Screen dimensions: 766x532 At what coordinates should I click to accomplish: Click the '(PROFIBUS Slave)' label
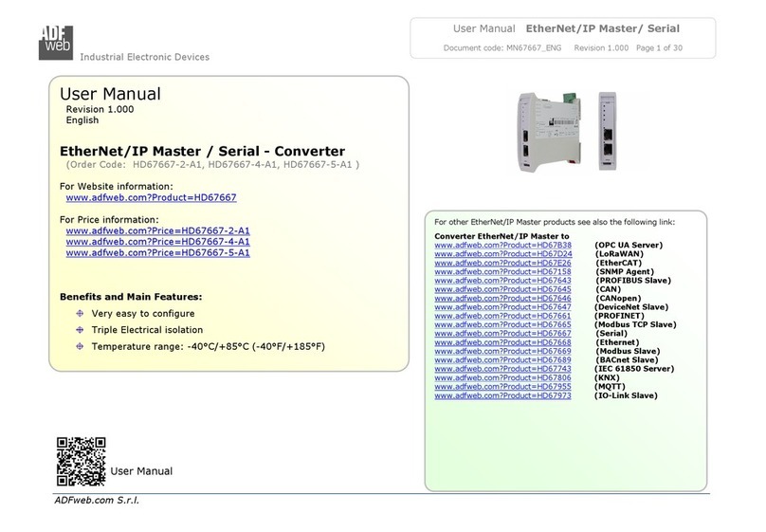click(632, 281)
